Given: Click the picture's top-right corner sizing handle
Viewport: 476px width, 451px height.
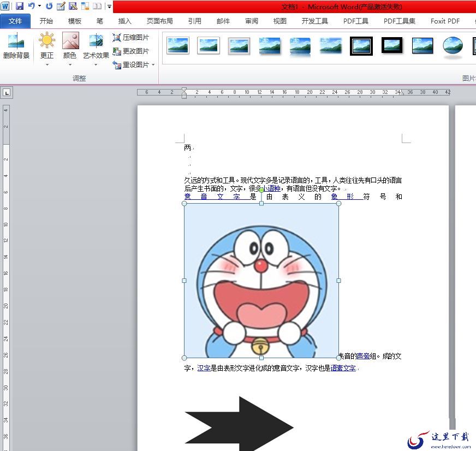Looking at the screenshot, I should [339, 204].
